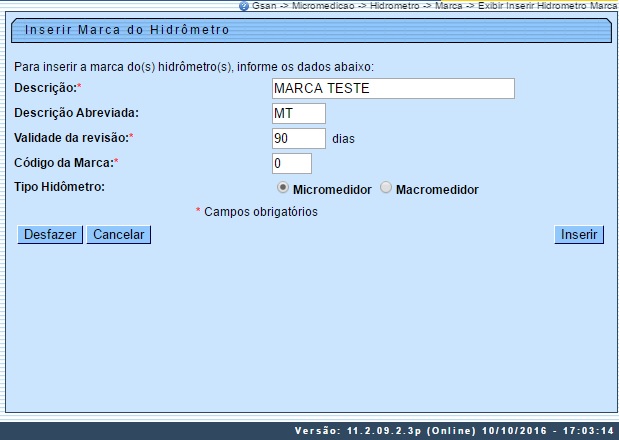Click the 'Código da Marca:' label
Image resolution: width=619 pixels, height=440 pixels.
tap(66, 163)
